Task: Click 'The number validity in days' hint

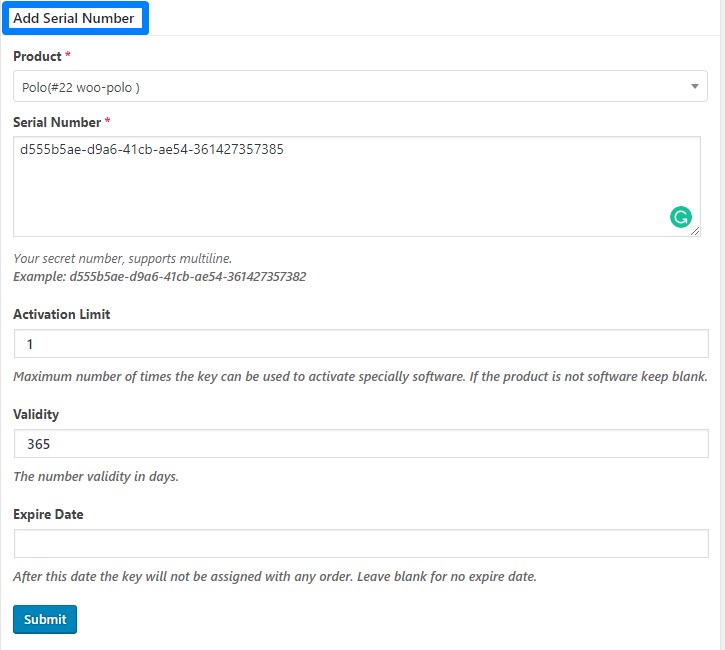Action: coord(96,477)
